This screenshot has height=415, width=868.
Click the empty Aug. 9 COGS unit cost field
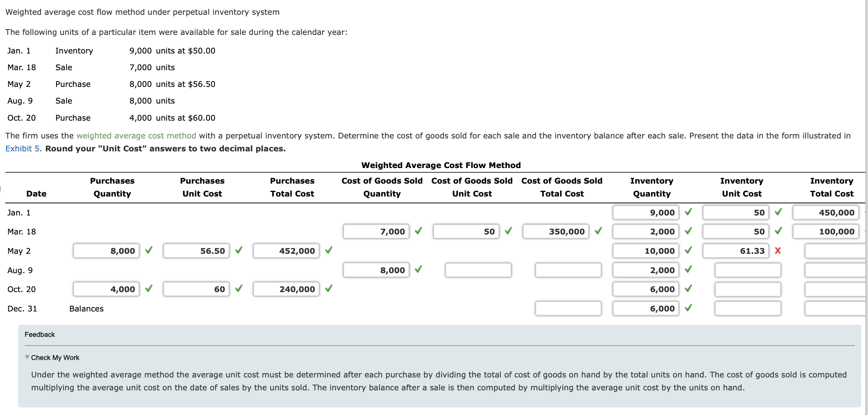(478, 270)
